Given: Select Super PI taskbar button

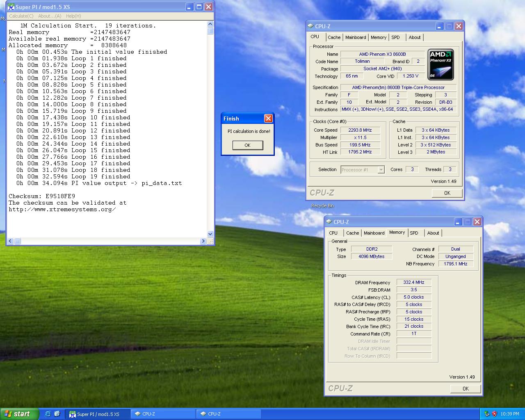Looking at the screenshot, I should [x=98, y=414].
